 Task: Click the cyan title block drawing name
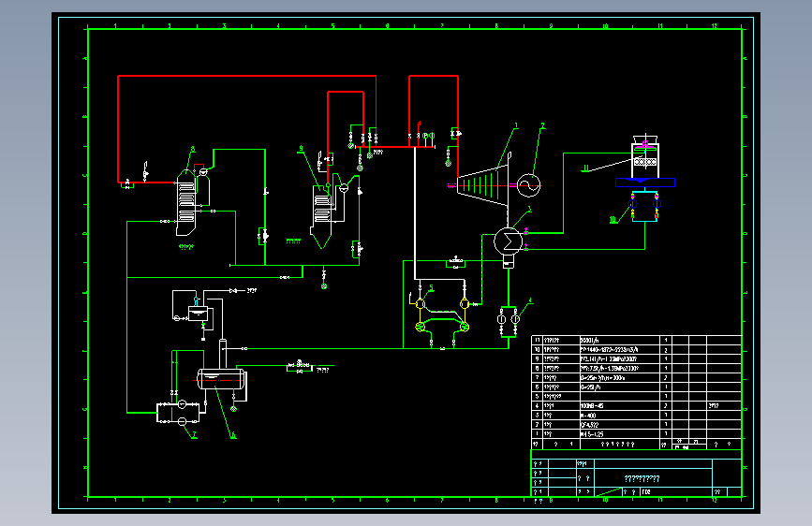click(642, 478)
